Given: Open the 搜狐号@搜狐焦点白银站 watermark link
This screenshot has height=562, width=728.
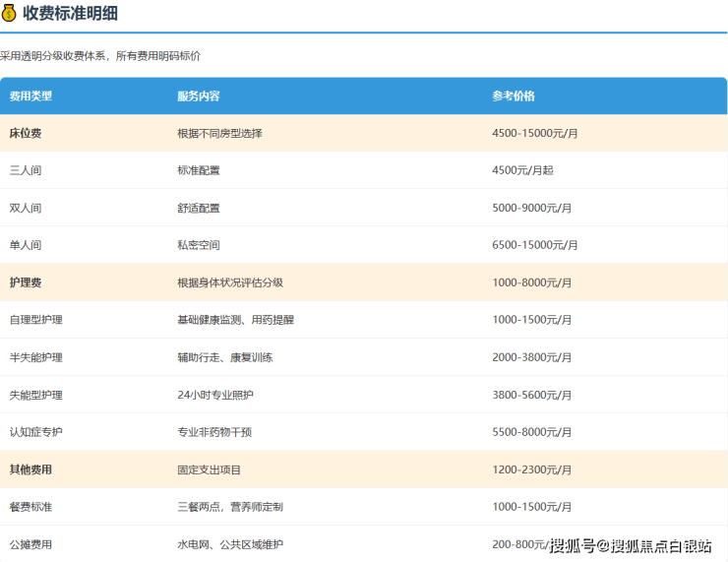Looking at the screenshot, I should tap(630, 546).
